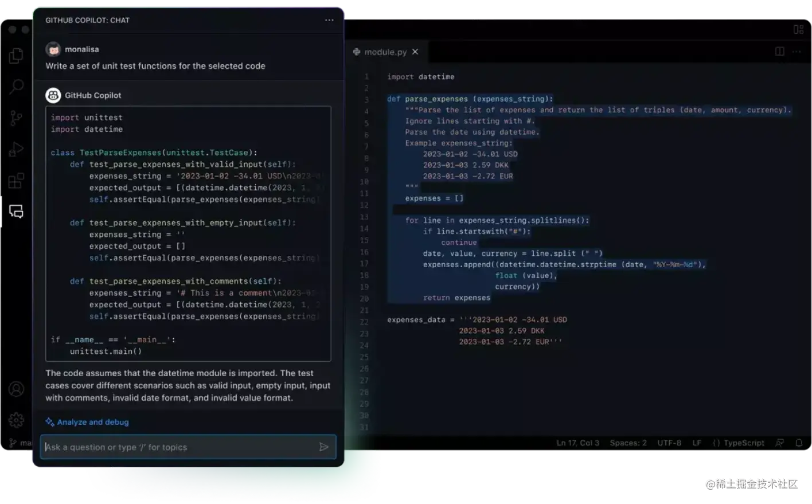Click the feedback icon in status bar
This screenshot has height=504, width=812.
click(780, 443)
